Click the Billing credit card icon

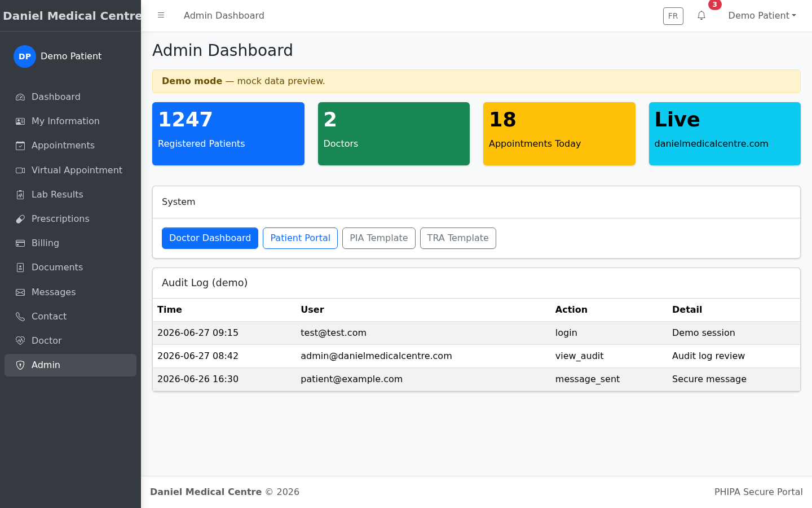pos(20,243)
